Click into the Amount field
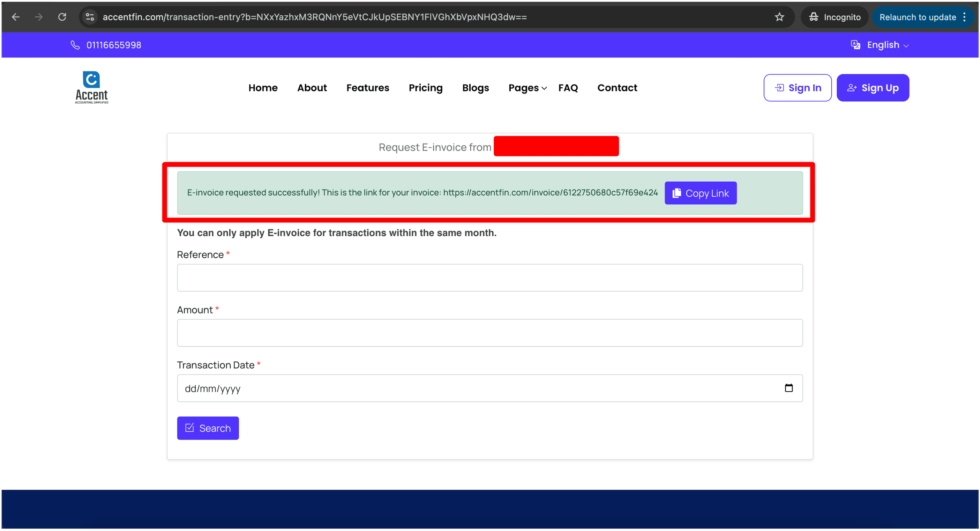The width and height of the screenshot is (980, 531). [x=489, y=333]
